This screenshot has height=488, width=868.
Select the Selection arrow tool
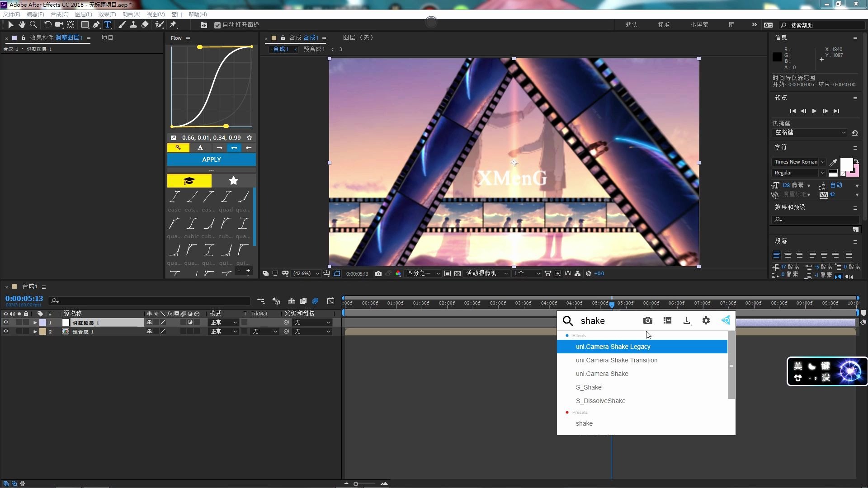[x=11, y=25]
